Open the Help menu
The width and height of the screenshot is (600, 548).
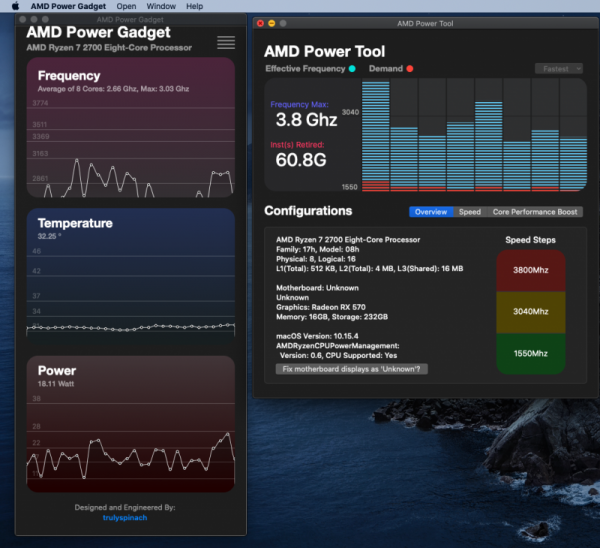(194, 6)
